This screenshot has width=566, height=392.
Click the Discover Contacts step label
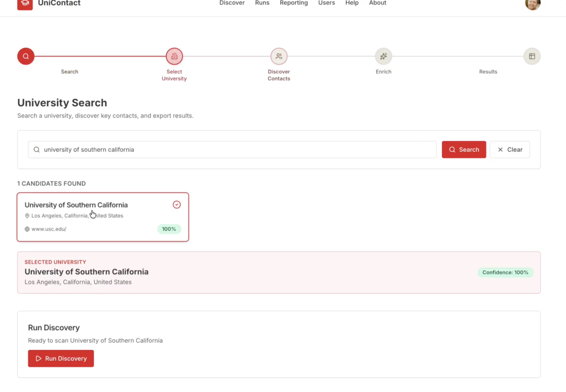click(x=279, y=75)
